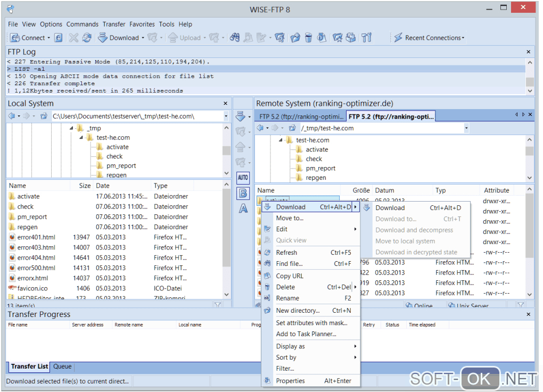Close the Local System panel
The width and height of the screenshot is (543, 392).
[x=225, y=103]
